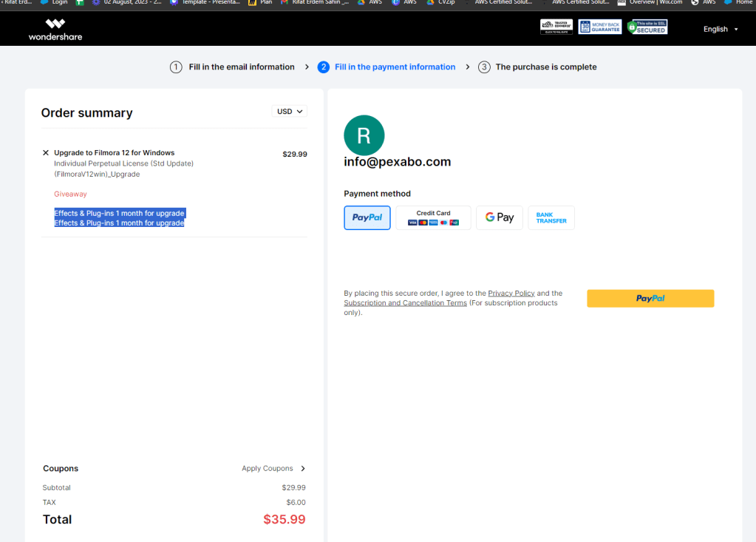Viewport: 756px width, 542px height.
Task: Open the Login bookmark
Action: pyautogui.click(x=55, y=2)
